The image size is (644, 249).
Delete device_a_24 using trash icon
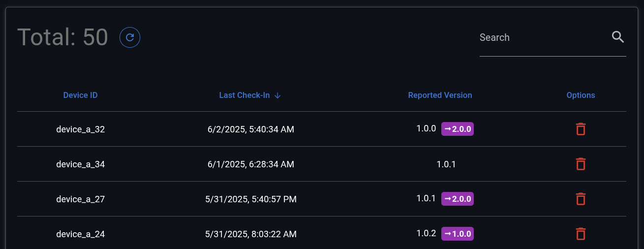(581, 234)
